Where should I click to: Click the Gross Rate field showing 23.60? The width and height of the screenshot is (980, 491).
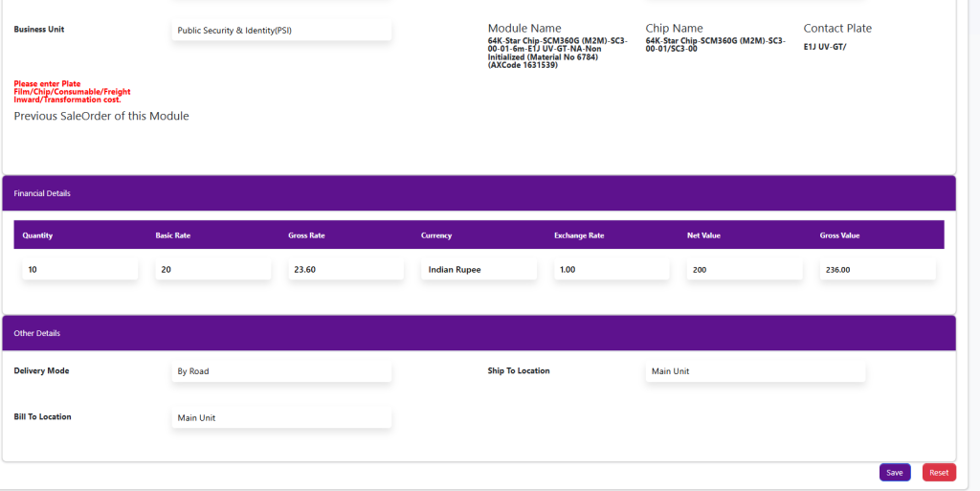[345, 270]
